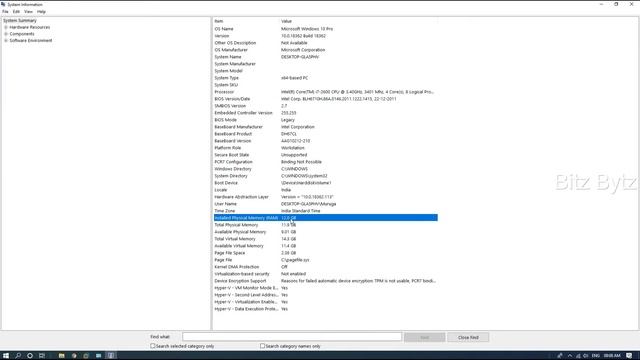Select the Hardware Resources tree label
This screenshot has height=360, width=640.
coord(30,27)
